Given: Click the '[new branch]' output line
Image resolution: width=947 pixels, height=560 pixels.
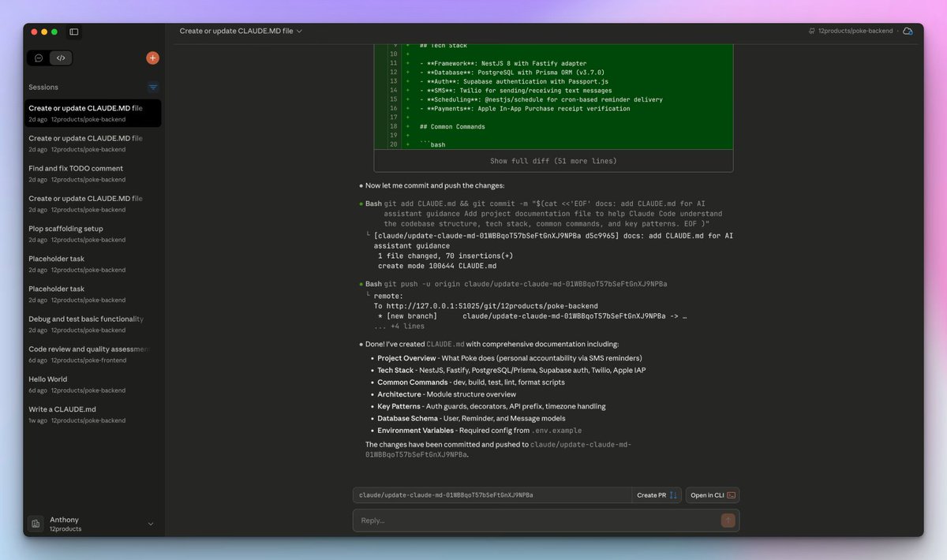Looking at the screenshot, I should click(532, 316).
